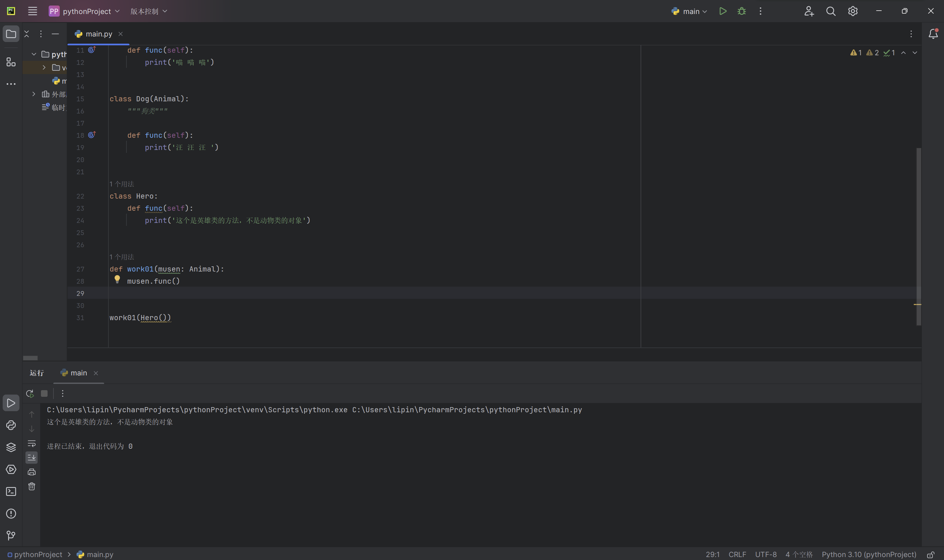Go to previous highlighted error arrow
This screenshot has height=560, width=944.
[x=903, y=53]
